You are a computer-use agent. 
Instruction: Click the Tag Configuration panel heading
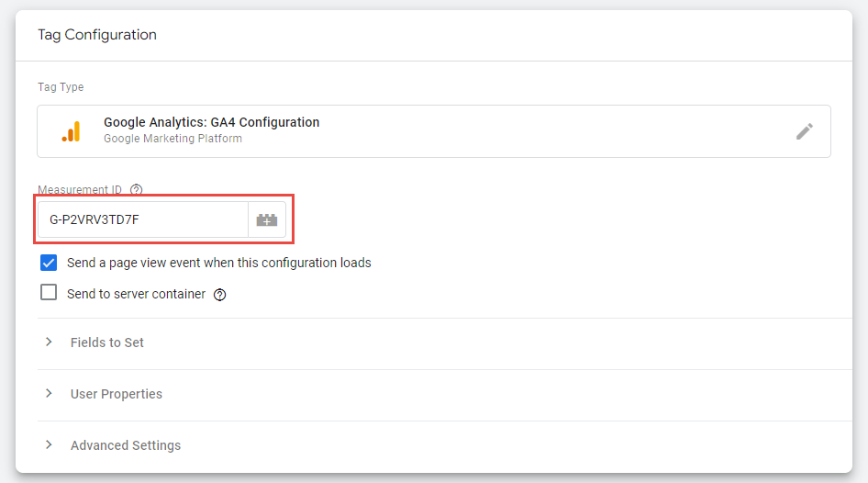97,35
